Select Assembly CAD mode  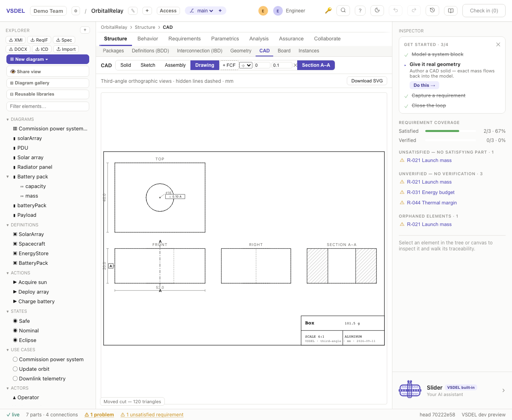[175, 65]
